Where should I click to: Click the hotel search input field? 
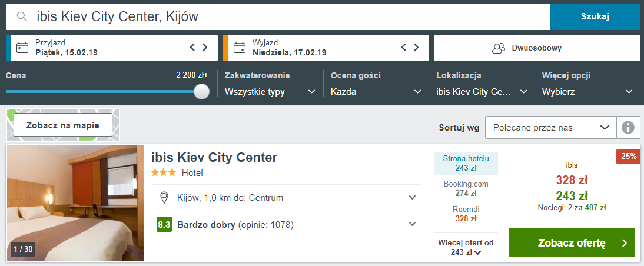pos(278,16)
